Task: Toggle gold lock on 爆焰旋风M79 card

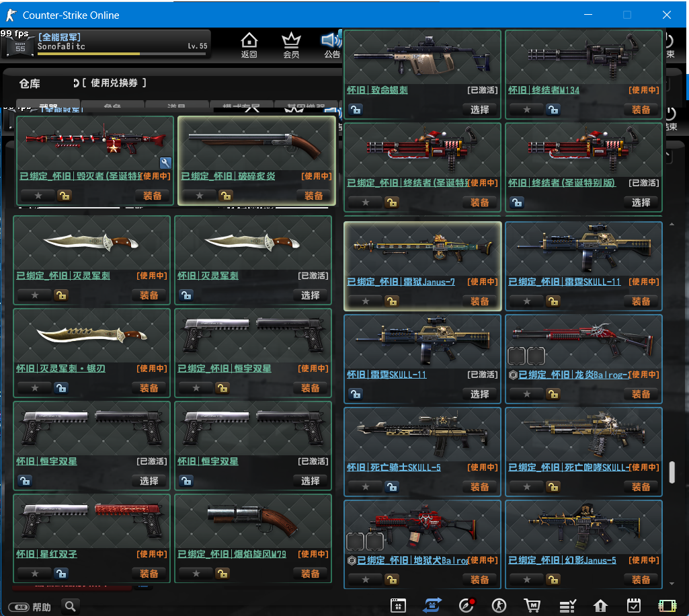Action: pos(222,574)
